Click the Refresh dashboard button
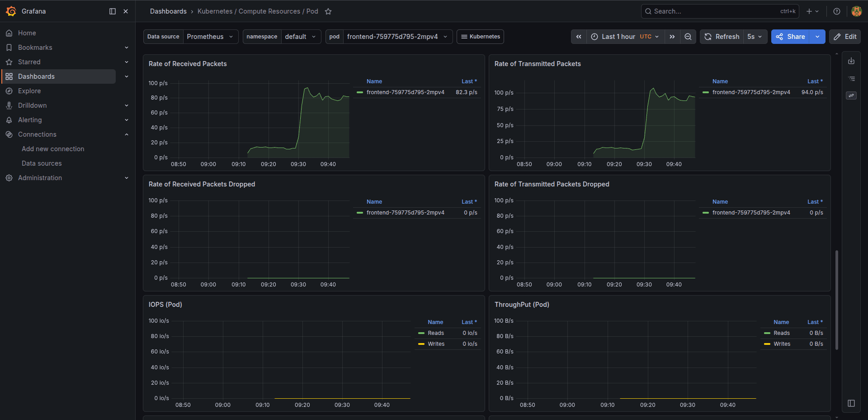 pyautogui.click(x=722, y=37)
